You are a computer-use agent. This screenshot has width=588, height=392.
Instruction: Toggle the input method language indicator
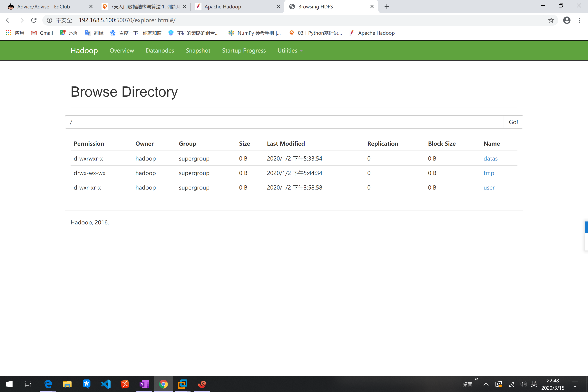click(534, 384)
